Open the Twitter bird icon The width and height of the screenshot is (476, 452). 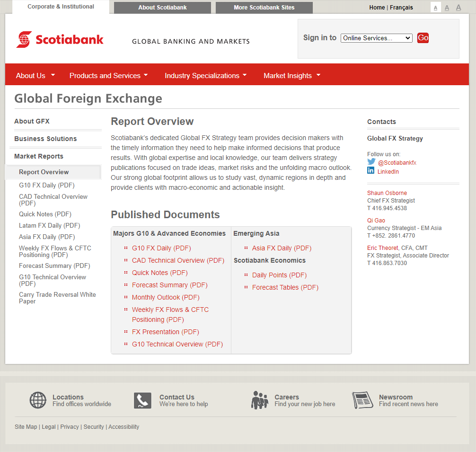[x=371, y=162]
